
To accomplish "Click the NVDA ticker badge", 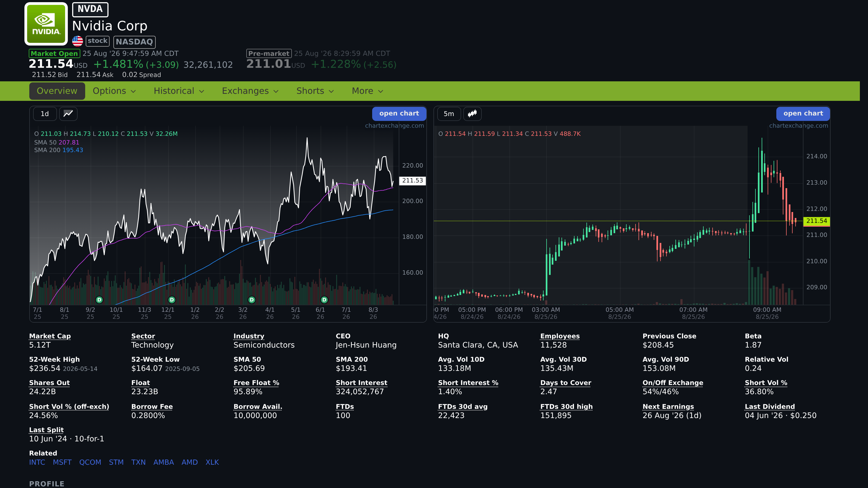I will (90, 9).
